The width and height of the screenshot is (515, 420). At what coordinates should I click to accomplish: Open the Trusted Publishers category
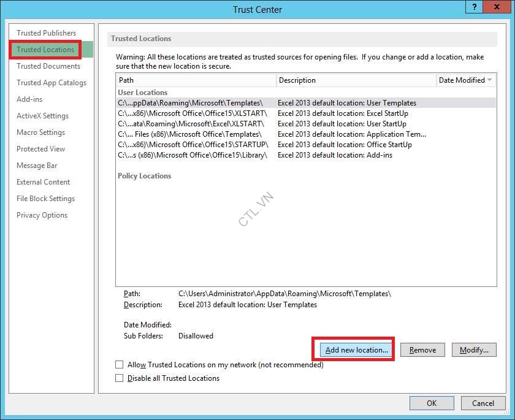(x=46, y=32)
